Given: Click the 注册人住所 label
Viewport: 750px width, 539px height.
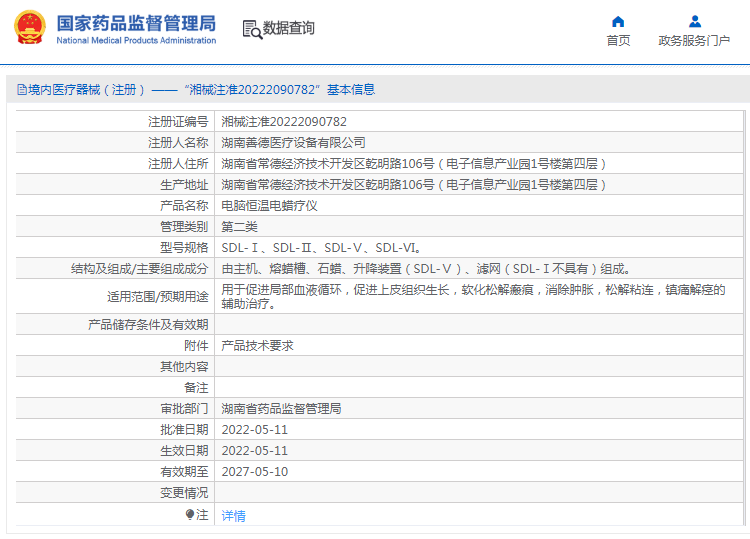Looking at the screenshot, I should [x=178, y=164].
